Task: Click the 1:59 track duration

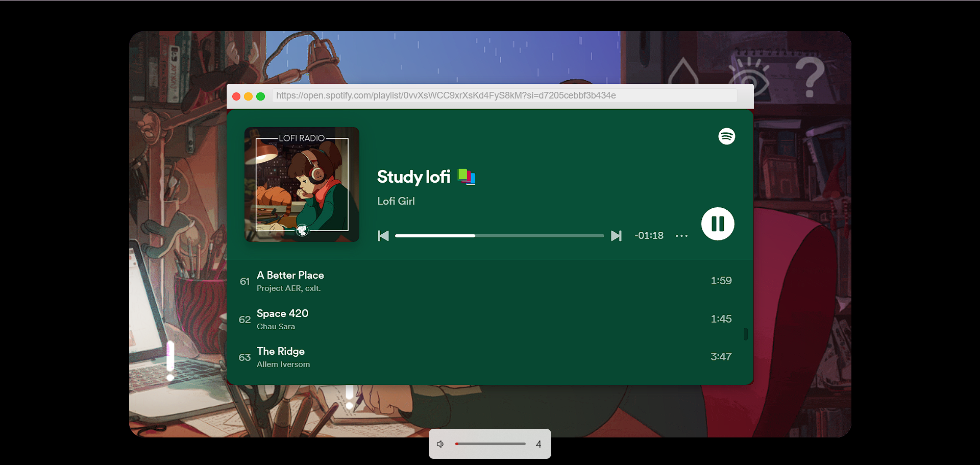Action: 721,281
